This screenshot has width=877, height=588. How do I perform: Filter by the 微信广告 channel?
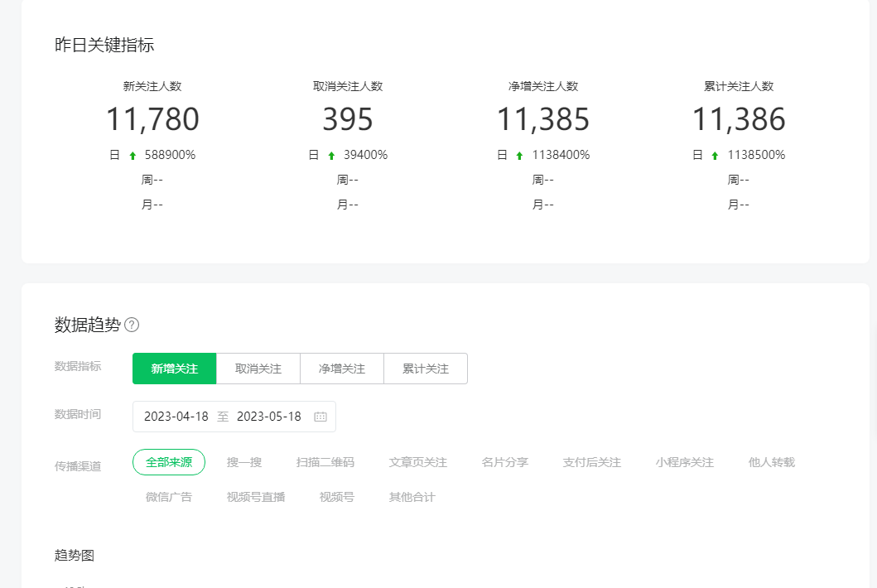[x=169, y=497]
